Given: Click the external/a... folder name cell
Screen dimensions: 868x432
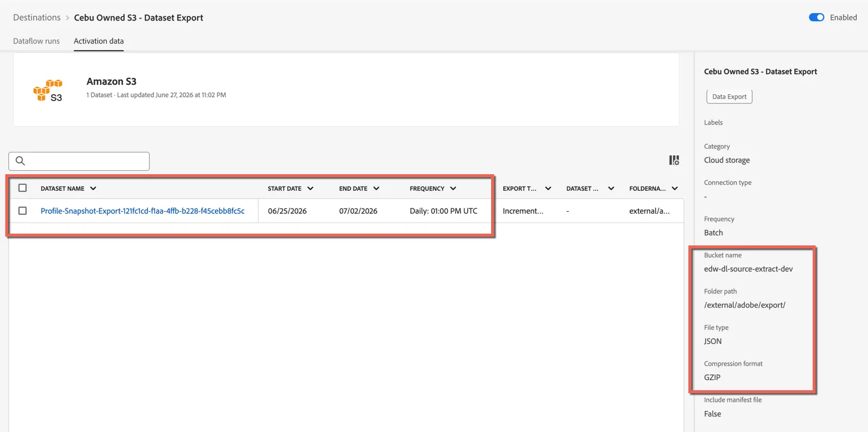Looking at the screenshot, I should point(650,211).
